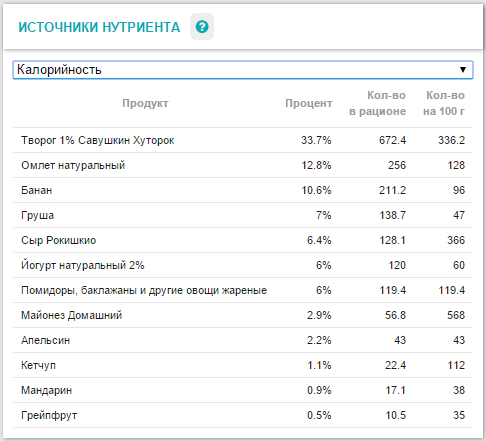Click the Кетчуп product row

click(243, 365)
